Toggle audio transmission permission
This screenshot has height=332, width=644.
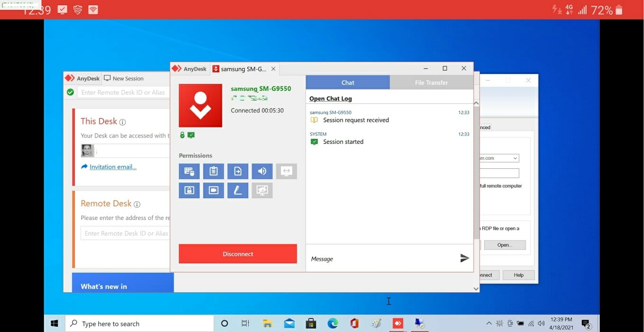tap(262, 171)
